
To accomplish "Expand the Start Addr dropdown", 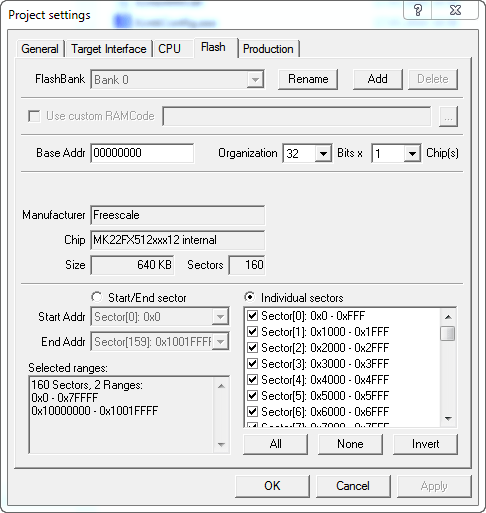I will pos(220,317).
